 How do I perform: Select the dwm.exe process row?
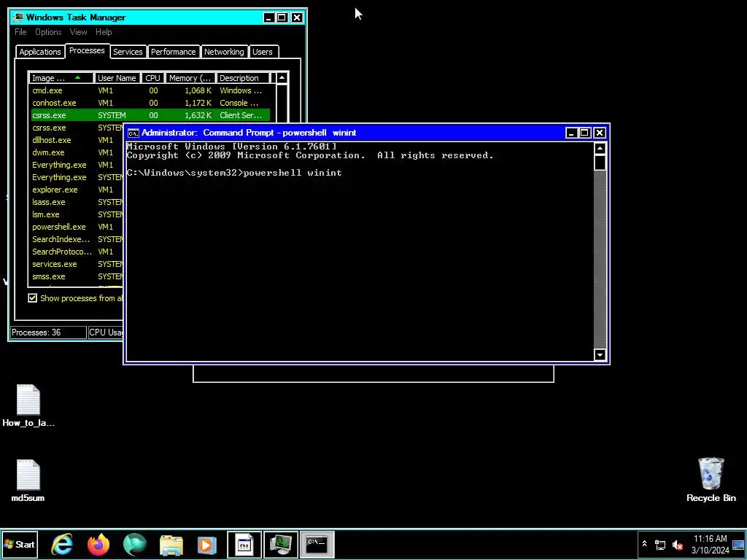pos(76,152)
